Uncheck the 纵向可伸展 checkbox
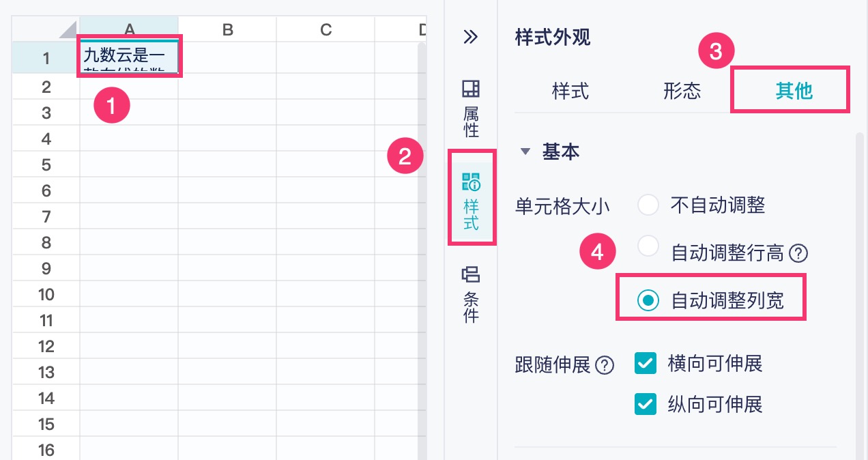Image resolution: width=868 pixels, height=460 pixels. point(645,404)
